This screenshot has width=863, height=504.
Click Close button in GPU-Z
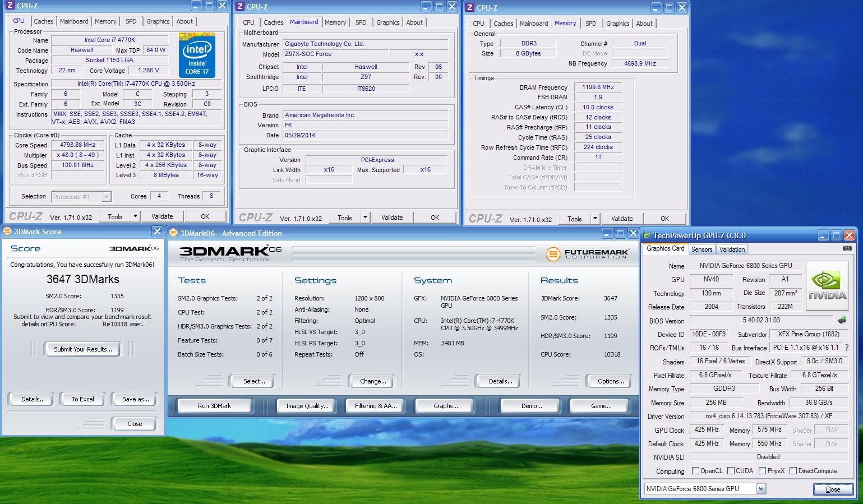point(833,489)
